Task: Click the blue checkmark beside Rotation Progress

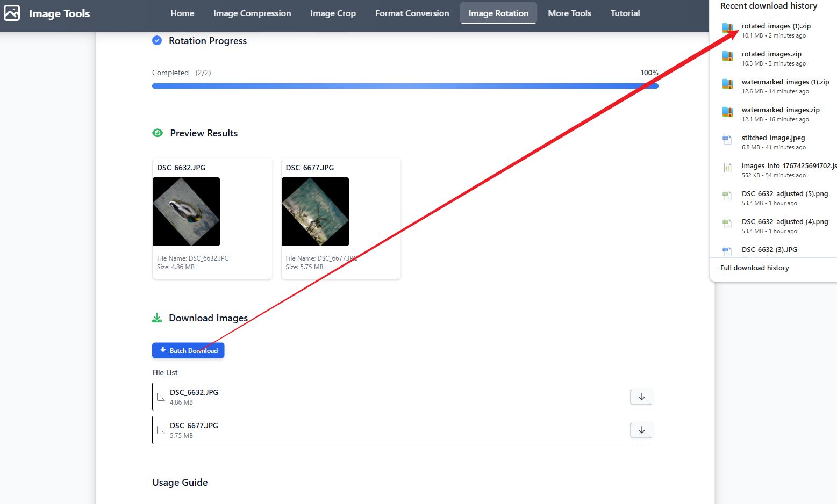Action: [157, 40]
